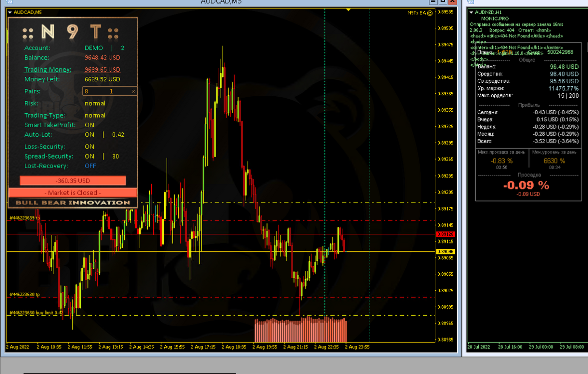Image resolution: width=588 pixels, height=374 pixels.
Task: Click the Money Left 6639.52 USD value
Action: point(102,79)
